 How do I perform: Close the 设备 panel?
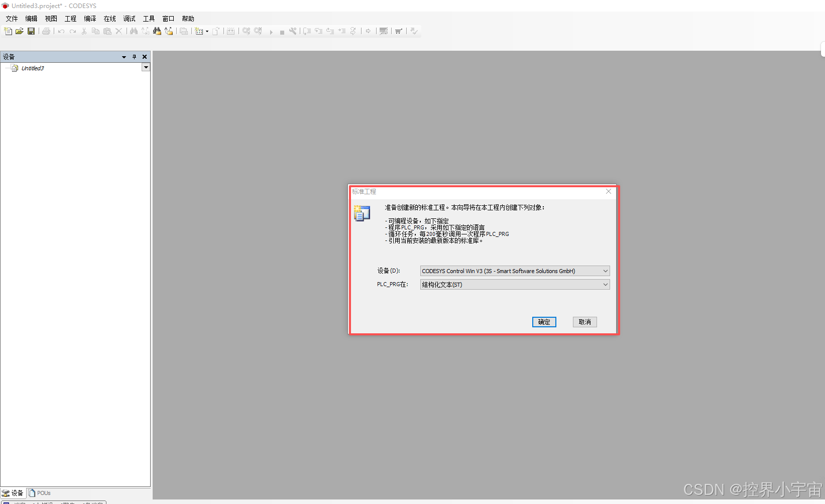(x=145, y=57)
